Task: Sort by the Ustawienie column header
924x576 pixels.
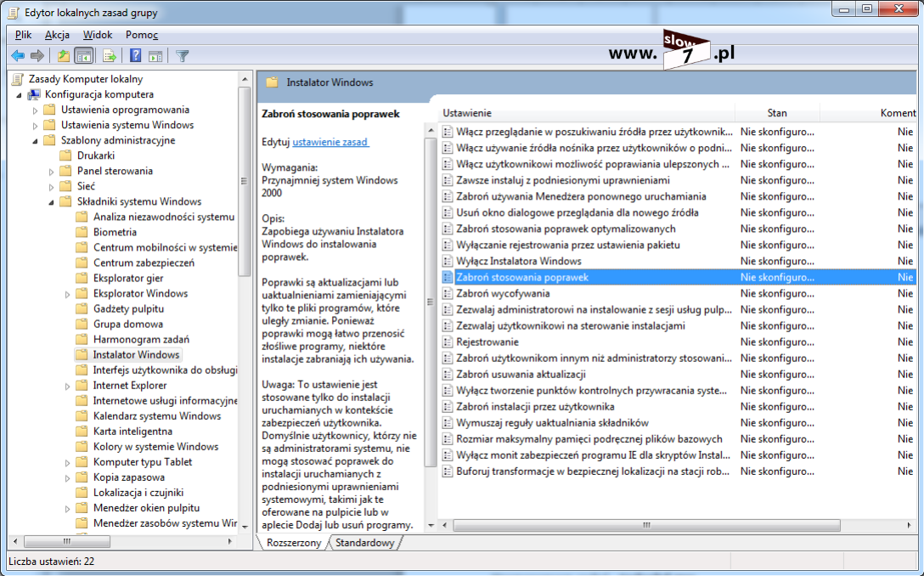Action: click(x=588, y=113)
